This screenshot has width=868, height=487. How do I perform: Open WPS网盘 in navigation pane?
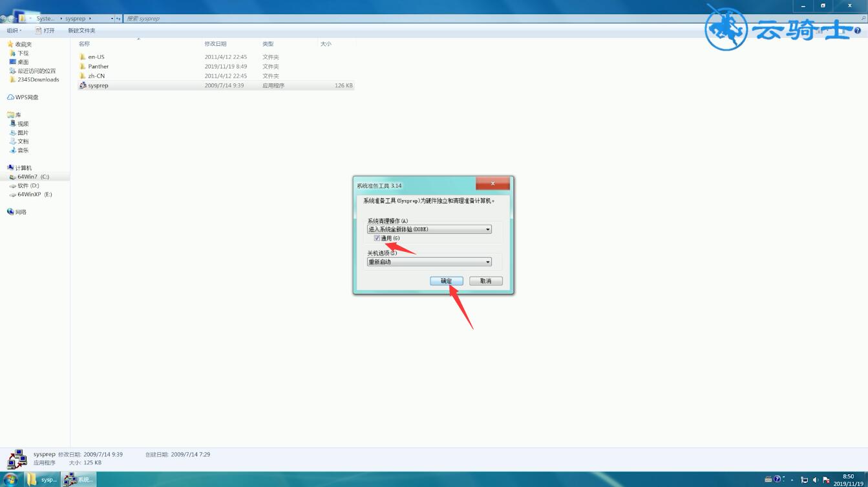coord(26,98)
